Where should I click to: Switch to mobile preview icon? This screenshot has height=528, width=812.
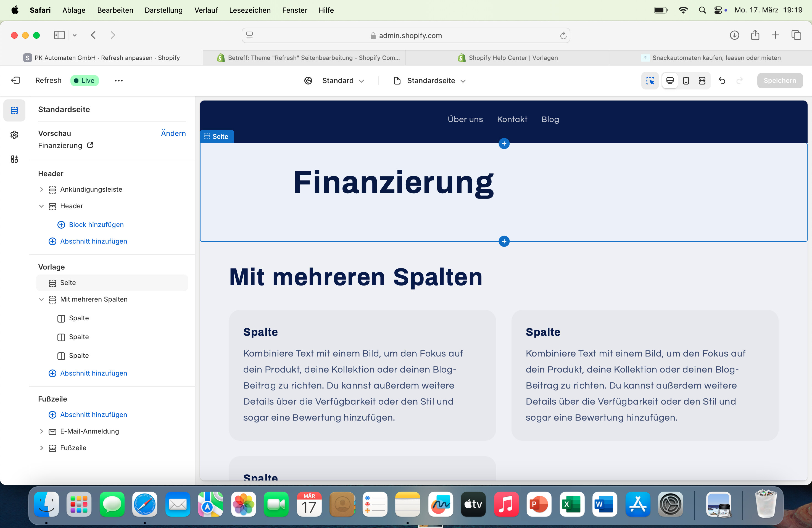[x=686, y=80]
